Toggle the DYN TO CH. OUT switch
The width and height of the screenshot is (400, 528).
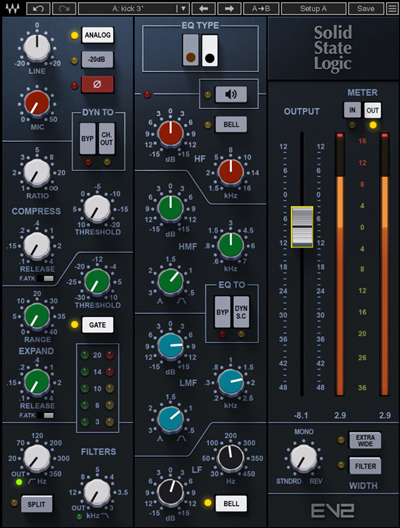107,139
